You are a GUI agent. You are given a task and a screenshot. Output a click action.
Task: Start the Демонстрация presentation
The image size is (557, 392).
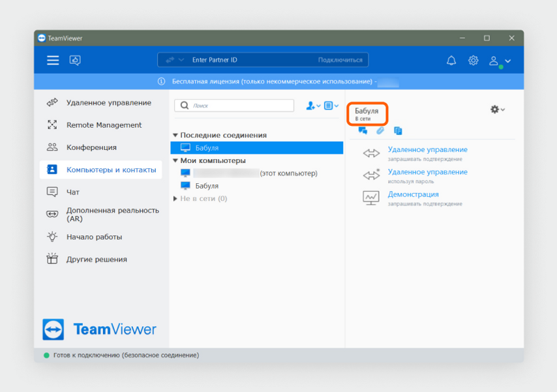(413, 194)
